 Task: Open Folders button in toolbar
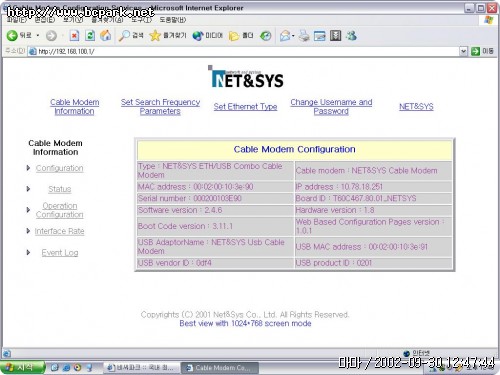(x=241, y=35)
